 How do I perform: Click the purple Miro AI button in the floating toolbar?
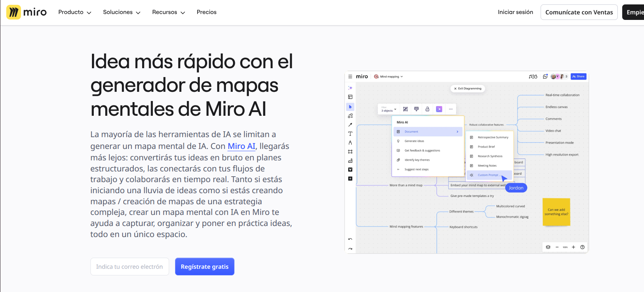[x=439, y=109]
